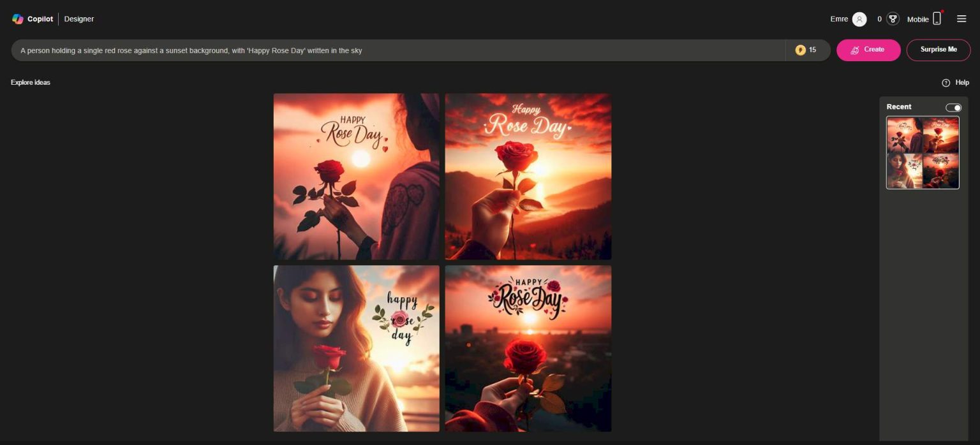The image size is (980, 445).
Task: Open the sunset mountain rose image
Action: pos(528,177)
